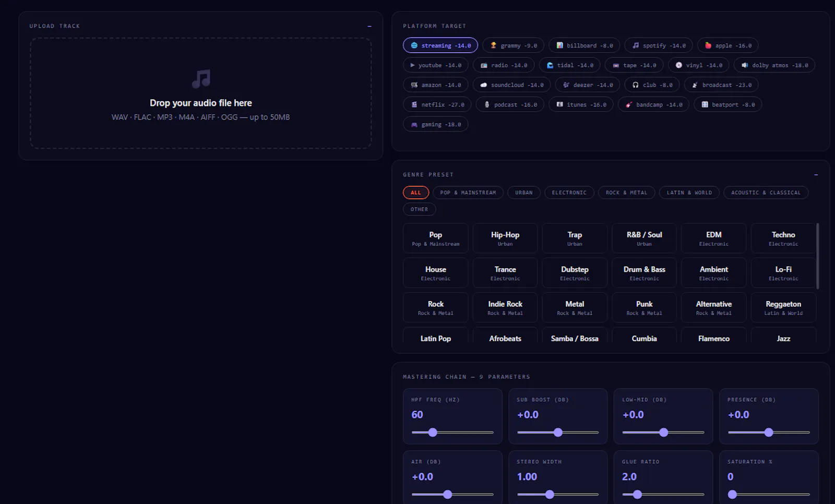Choose the apple -16.0 platform target
The height and width of the screenshot is (504, 835).
(x=727, y=45)
